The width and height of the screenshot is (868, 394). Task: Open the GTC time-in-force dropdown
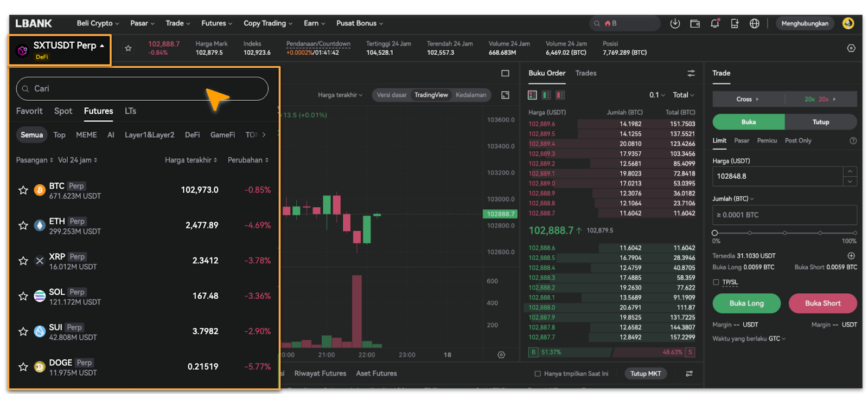(777, 339)
